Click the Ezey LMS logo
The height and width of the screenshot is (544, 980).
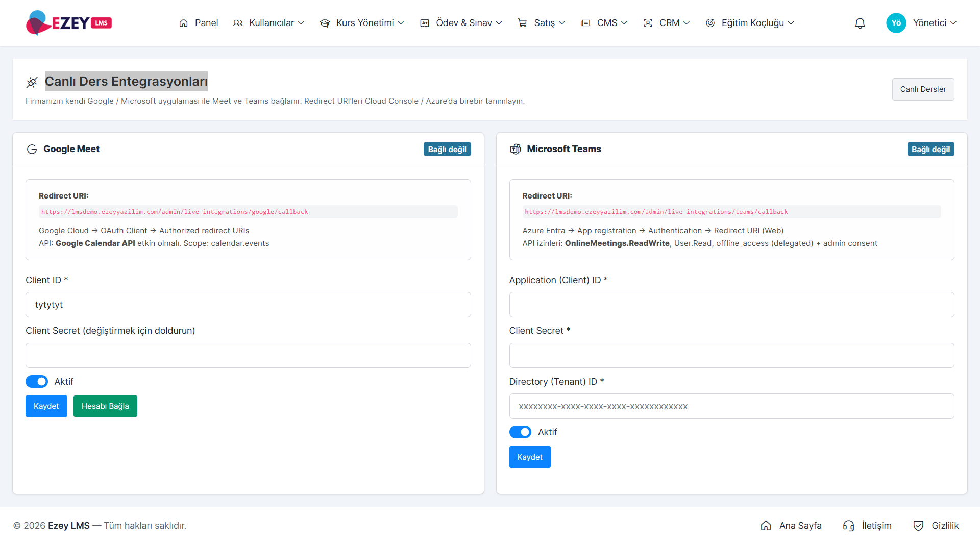coord(69,23)
